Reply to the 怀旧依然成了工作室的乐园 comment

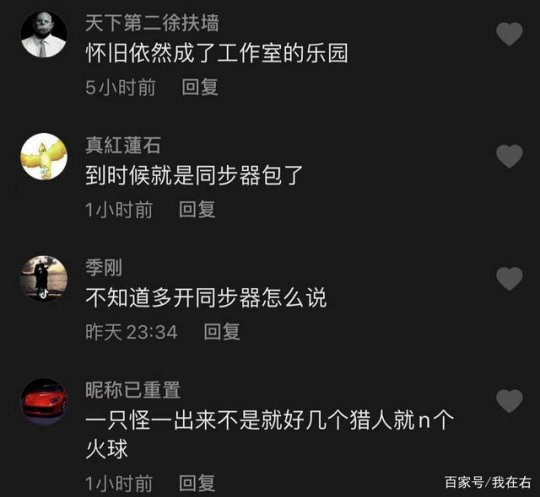200,87
